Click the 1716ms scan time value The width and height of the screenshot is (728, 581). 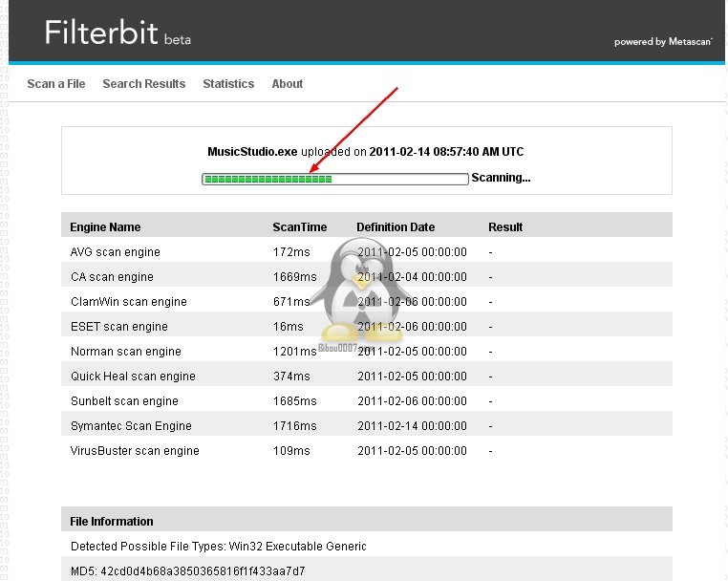click(x=295, y=426)
